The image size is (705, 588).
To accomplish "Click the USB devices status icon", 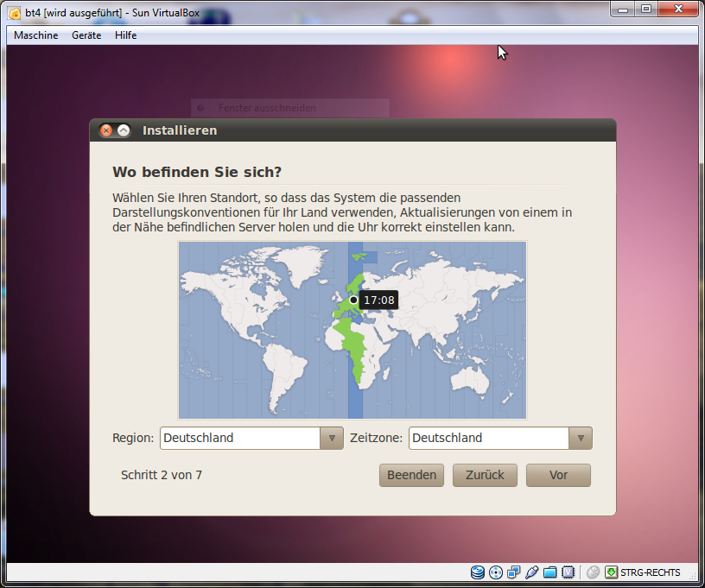I will [532, 572].
